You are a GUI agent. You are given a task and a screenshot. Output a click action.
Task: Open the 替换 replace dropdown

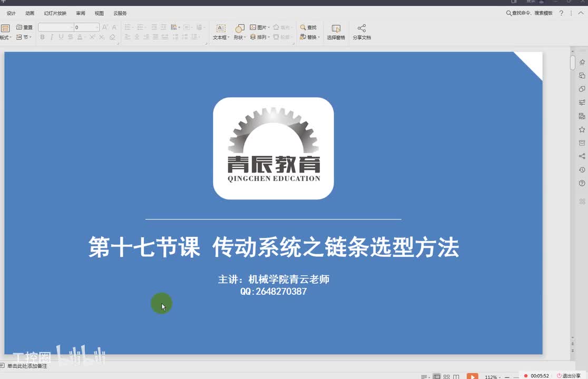click(x=310, y=37)
